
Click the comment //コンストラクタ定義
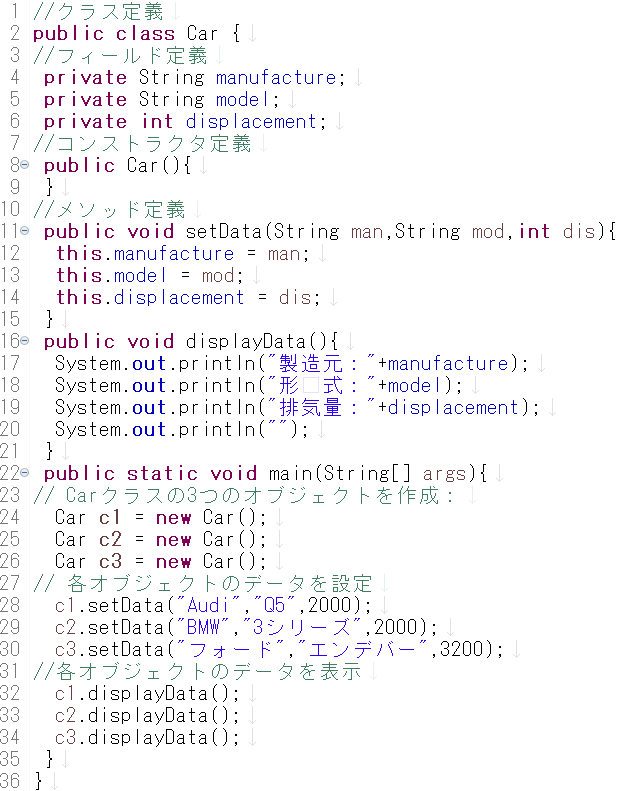click(142, 143)
